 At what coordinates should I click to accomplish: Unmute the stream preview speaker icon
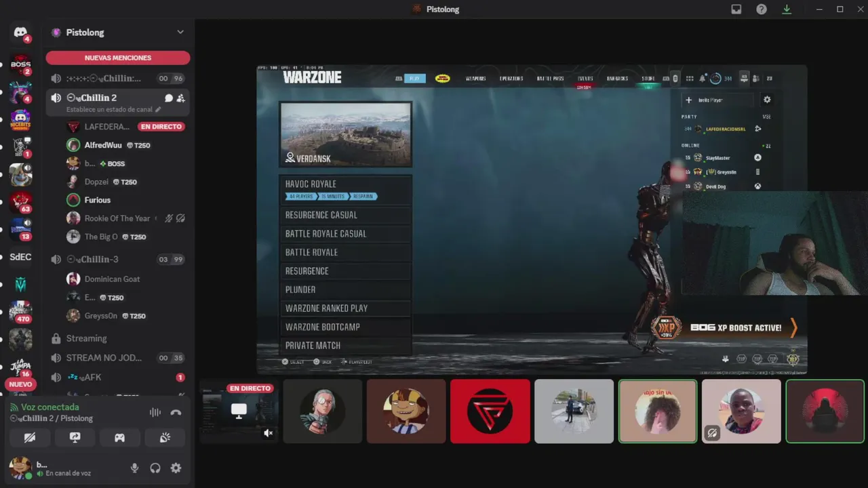[269, 433]
